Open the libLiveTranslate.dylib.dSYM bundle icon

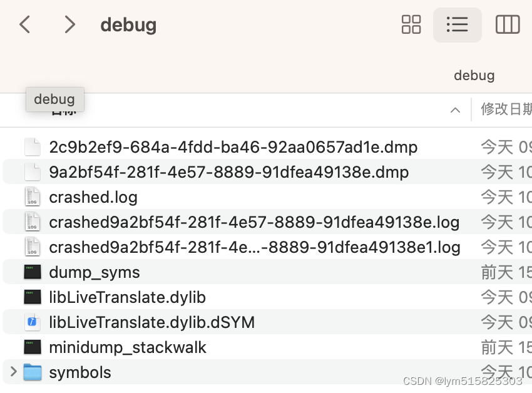click(32, 322)
